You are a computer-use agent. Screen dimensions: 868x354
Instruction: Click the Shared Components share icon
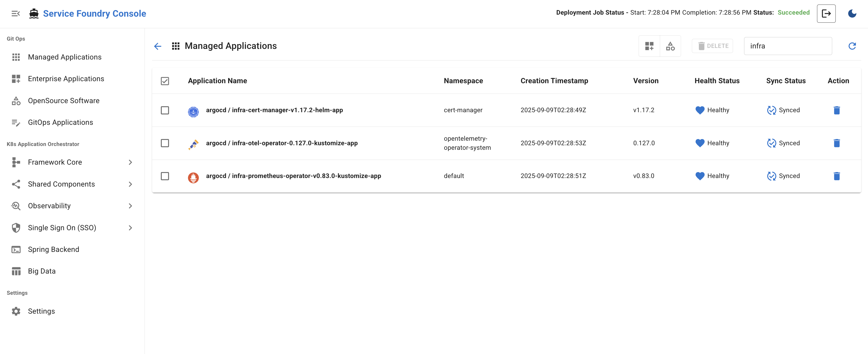(16, 184)
